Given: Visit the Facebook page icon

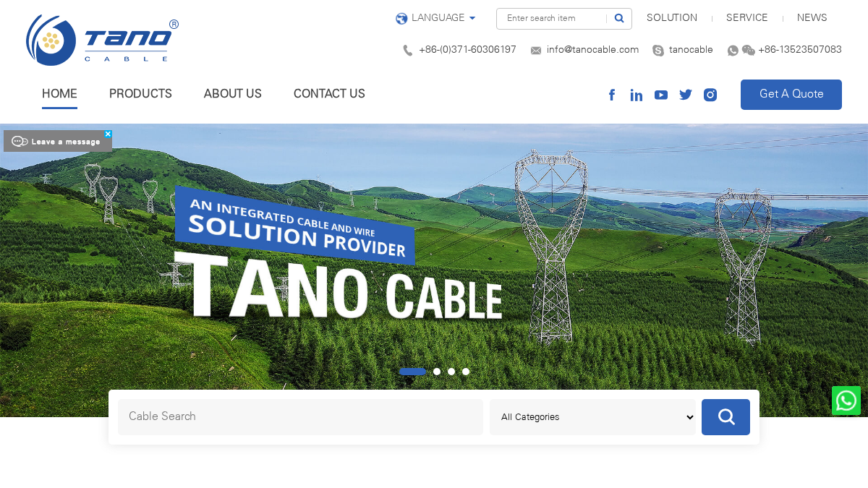Looking at the screenshot, I should pyautogui.click(x=612, y=95).
